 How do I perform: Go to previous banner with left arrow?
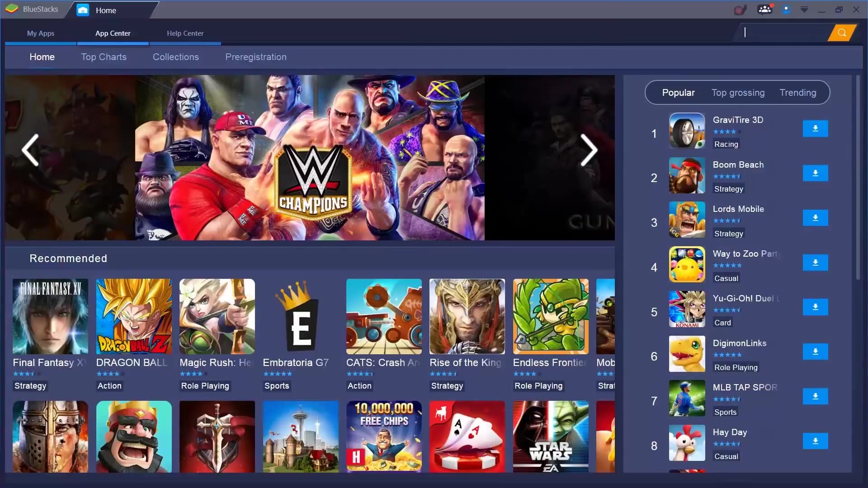click(x=30, y=150)
